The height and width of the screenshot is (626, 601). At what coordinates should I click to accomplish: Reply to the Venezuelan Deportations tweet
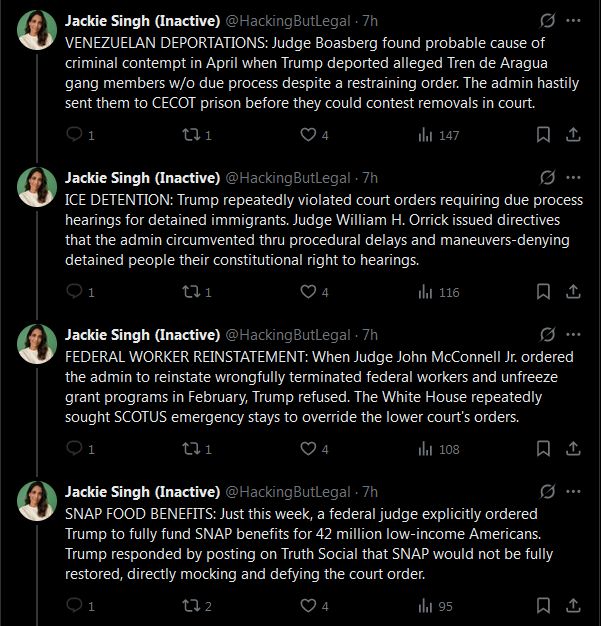click(76, 135)
